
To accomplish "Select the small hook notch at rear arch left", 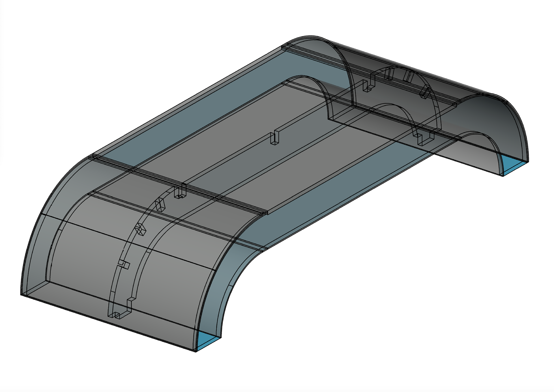I will coord(369,85).
